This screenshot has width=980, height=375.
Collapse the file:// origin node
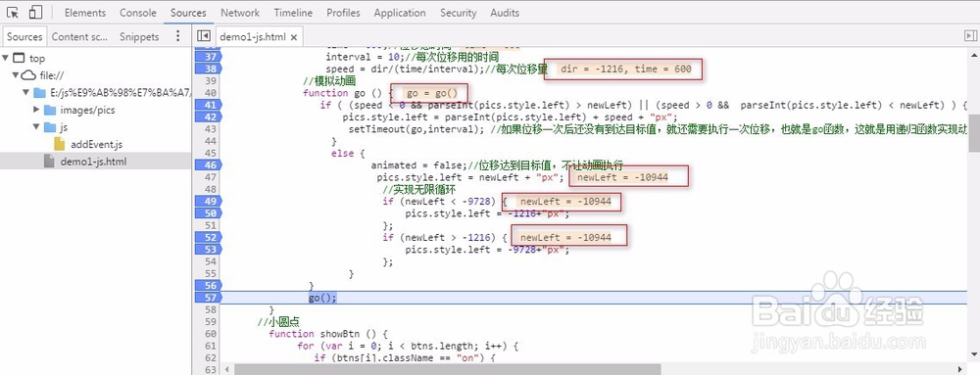click(x=16, y=75)
